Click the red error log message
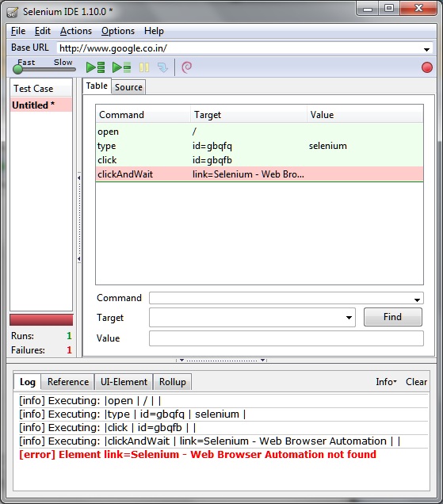443x504 pixels. [197, 455]
